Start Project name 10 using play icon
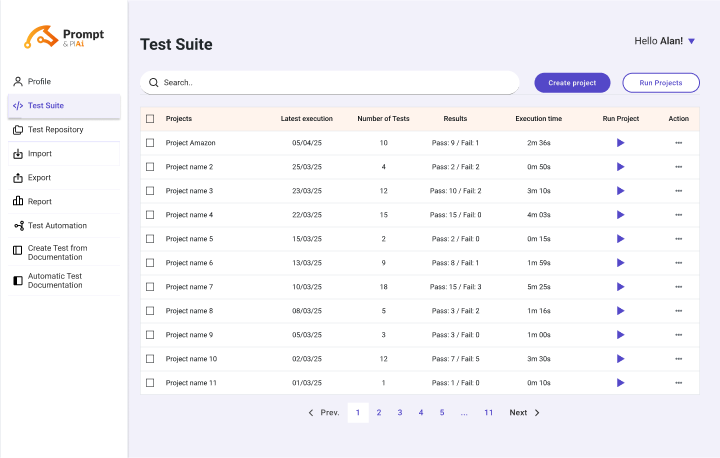The image size is (720, 458). coord(620,359)
